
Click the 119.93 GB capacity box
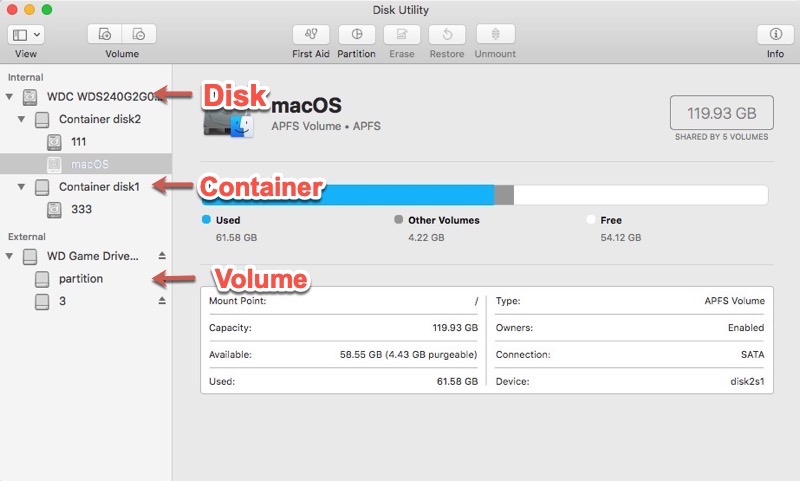(720, 114)
